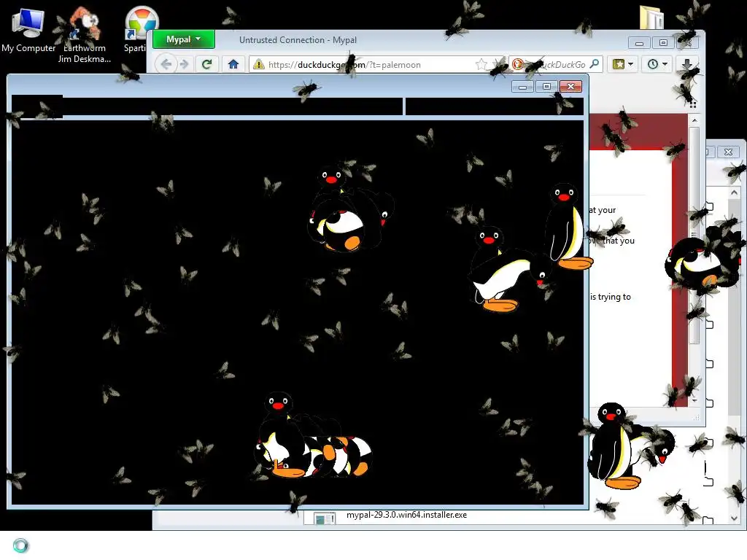Open the My Computer desktop icon
Viewport: 747px width, 560px height.
(x=28, y=31)
